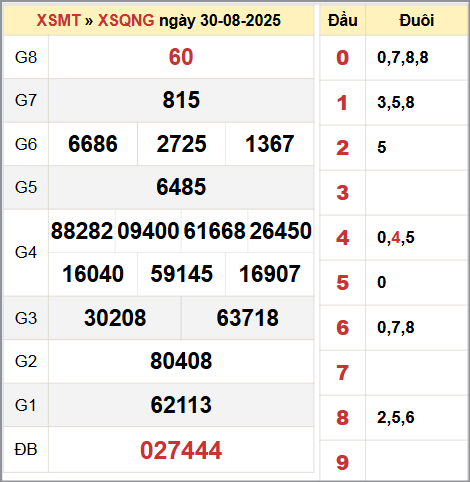Screen dimensions: 470x482
Task: Click G4 result 59145
Action: (182, 274)
